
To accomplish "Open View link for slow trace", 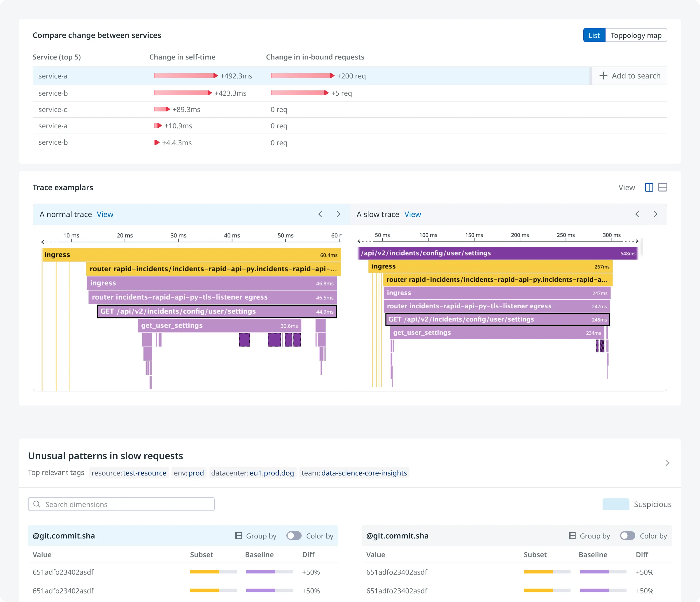I will (412, 214).
